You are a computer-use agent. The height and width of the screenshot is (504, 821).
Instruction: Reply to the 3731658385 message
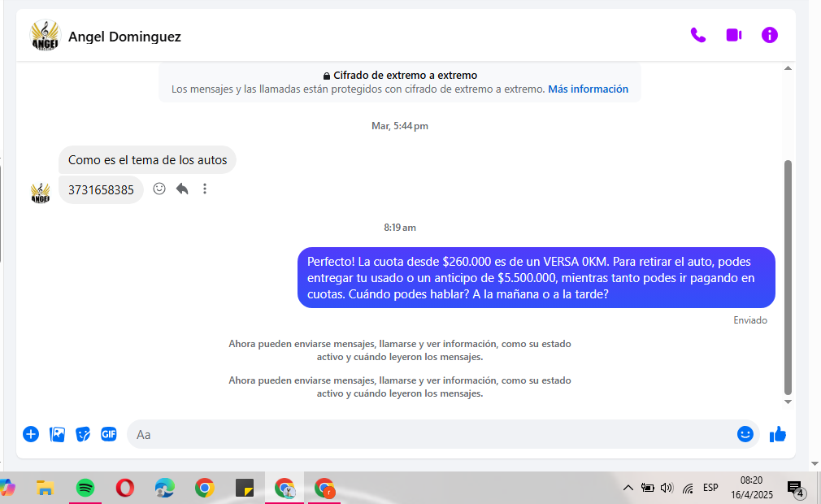(182, 189)
